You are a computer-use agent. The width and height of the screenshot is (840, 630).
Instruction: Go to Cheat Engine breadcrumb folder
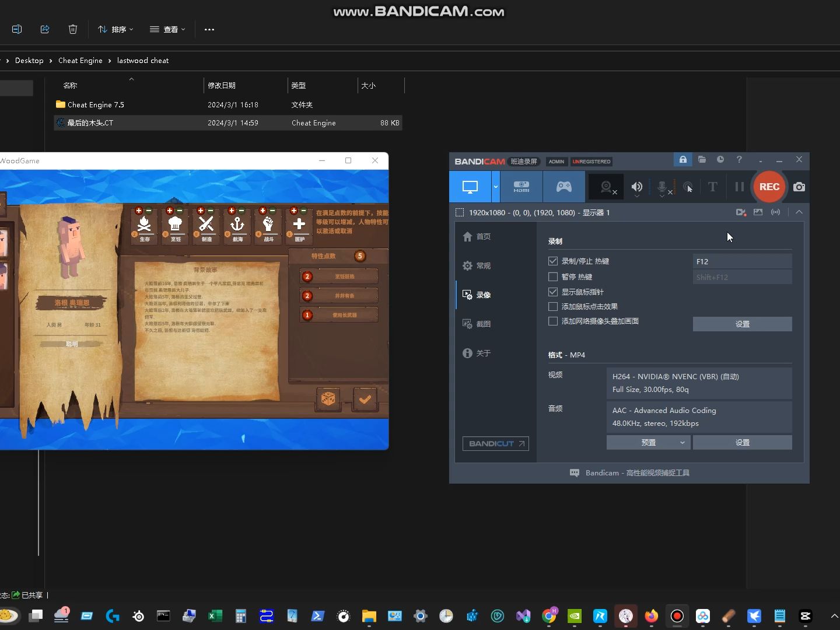[80, 60]
